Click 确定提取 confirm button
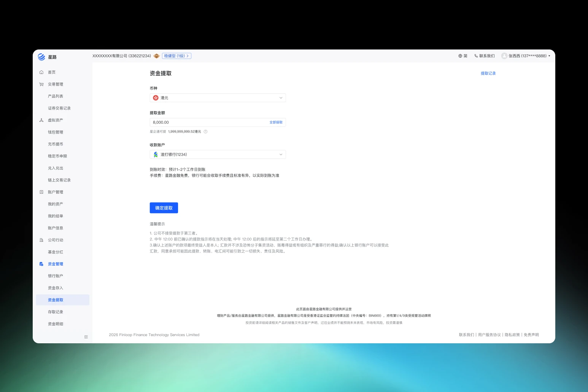 pos(164,208)
